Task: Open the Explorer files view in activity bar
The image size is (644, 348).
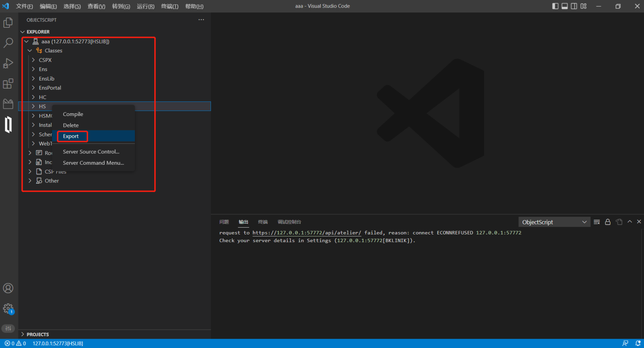Action: 8,23
